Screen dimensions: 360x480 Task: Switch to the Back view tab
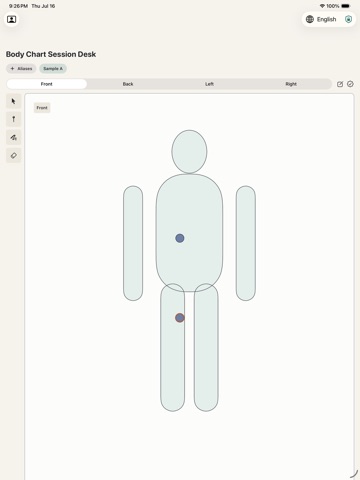pos(128,84)
